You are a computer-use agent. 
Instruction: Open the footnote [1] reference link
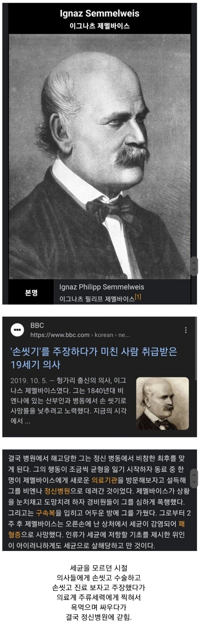pos(138,297)
